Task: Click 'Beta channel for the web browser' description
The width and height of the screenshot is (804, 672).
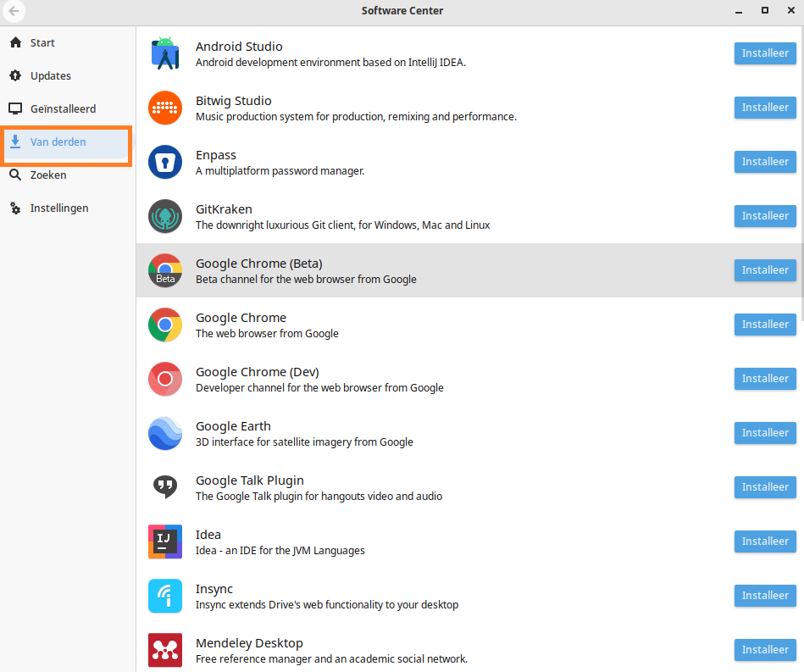Action: pyautogui.click(x=306, y=279)
